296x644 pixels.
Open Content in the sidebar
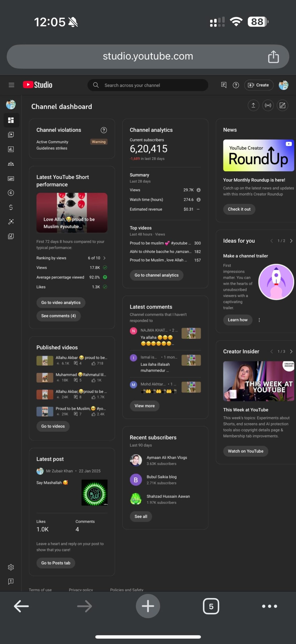[11, 135]
